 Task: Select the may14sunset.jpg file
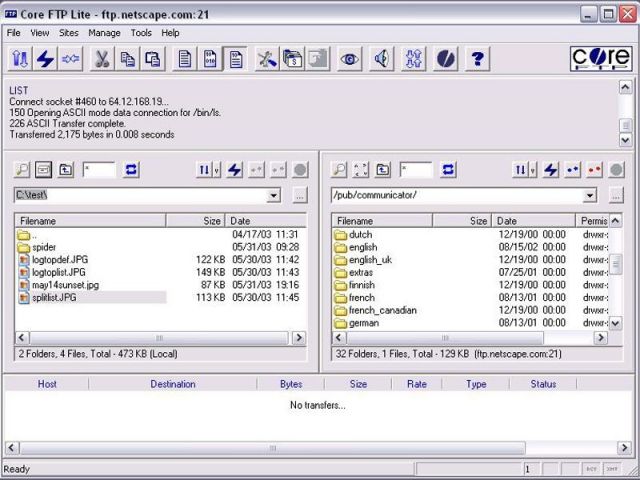point(65,285)
